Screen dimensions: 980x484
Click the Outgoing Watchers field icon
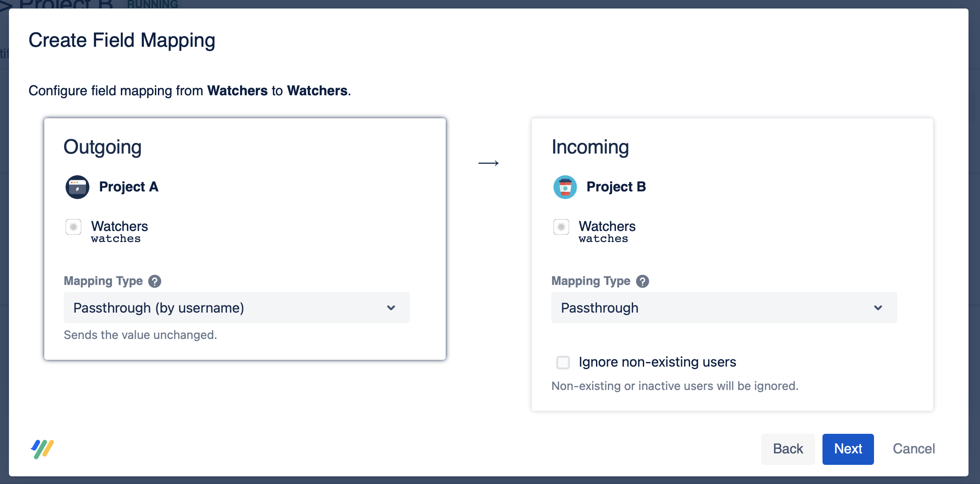click(x=73, y=227)
